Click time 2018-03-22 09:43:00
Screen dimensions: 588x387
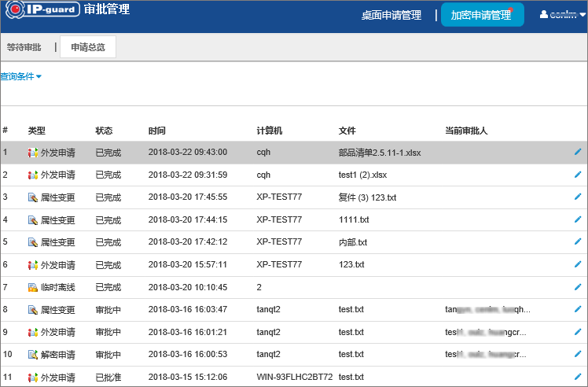(x=188, y=152)
